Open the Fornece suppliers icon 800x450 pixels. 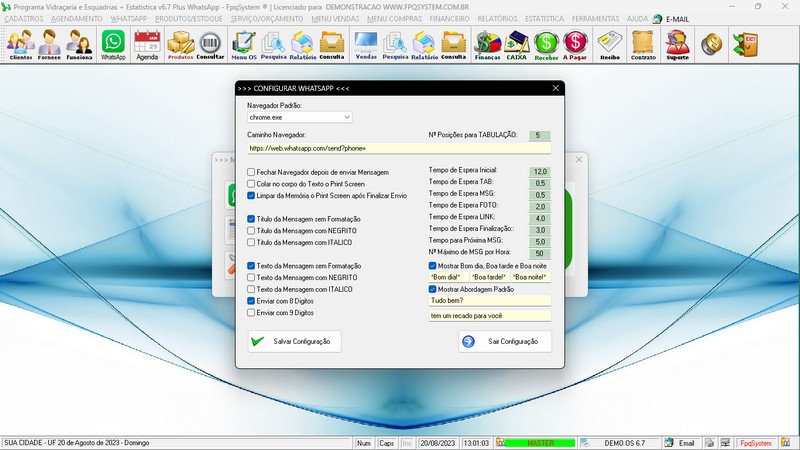49,45
